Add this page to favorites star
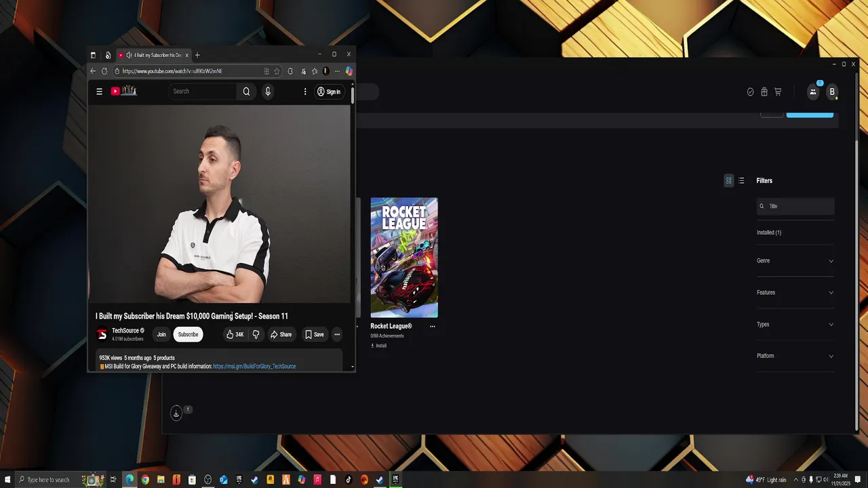The width and height of the screenshot is (868, 488). (277, 71)
